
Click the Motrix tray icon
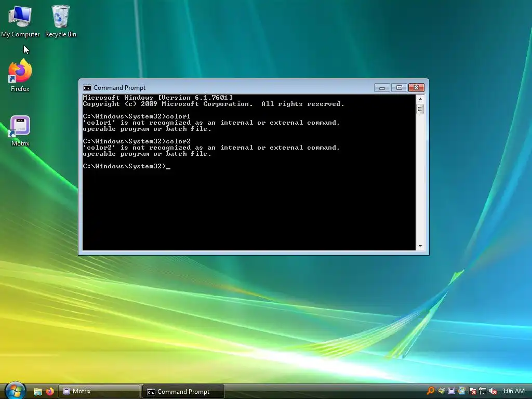pos(451,391)
